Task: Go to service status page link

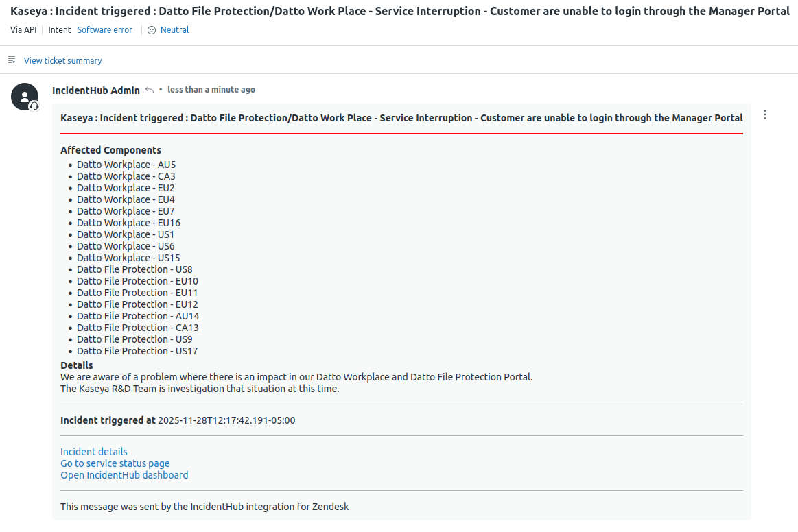Action: [x=115, y=463]
